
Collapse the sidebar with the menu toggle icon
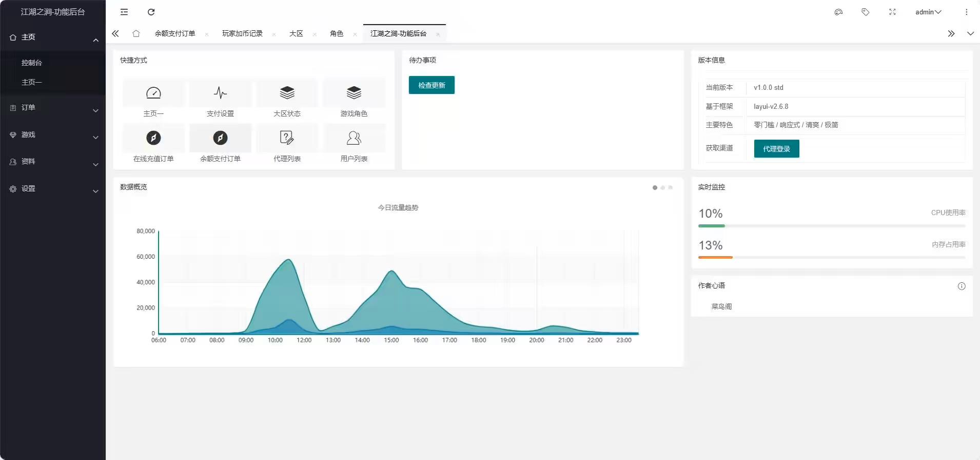click(124, 12)
